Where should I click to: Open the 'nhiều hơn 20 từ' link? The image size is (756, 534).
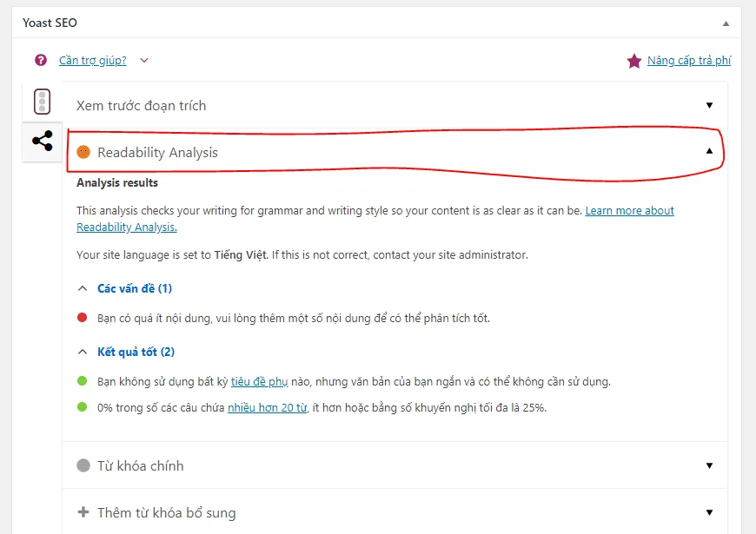(x=267, y=408)
